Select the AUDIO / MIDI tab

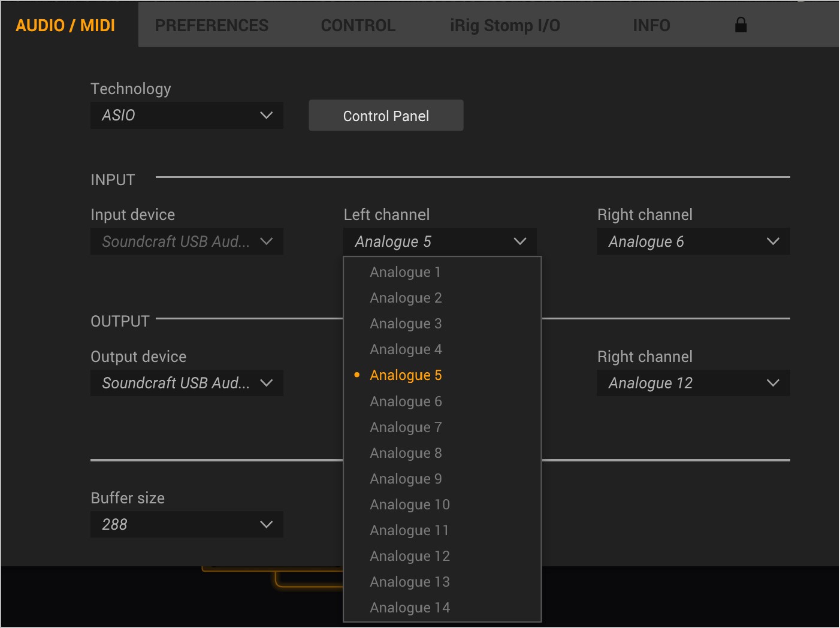point(65,26)
